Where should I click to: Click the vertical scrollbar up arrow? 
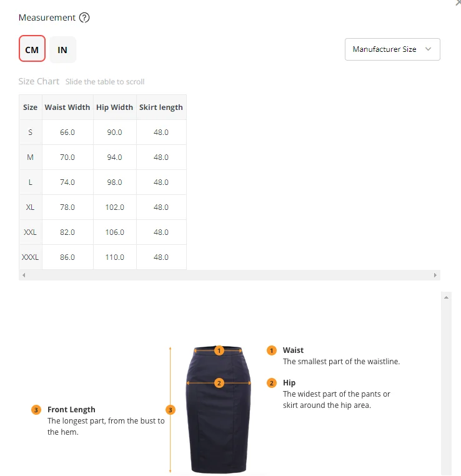coord(446,297)
